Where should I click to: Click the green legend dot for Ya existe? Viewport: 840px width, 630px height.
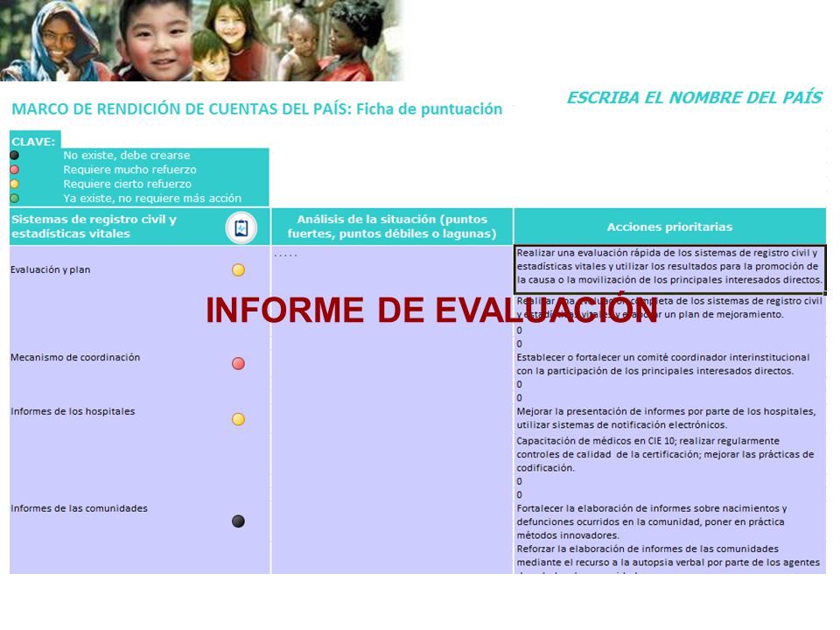[x=15, y=199]
